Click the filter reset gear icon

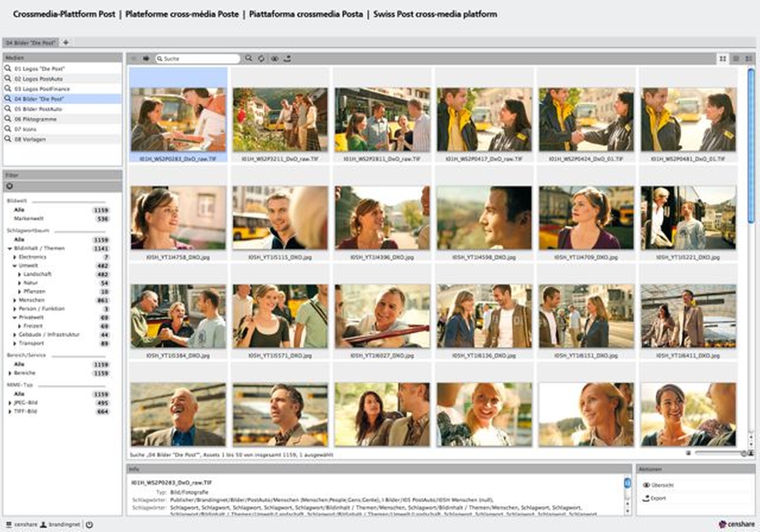tap(9, 187)
